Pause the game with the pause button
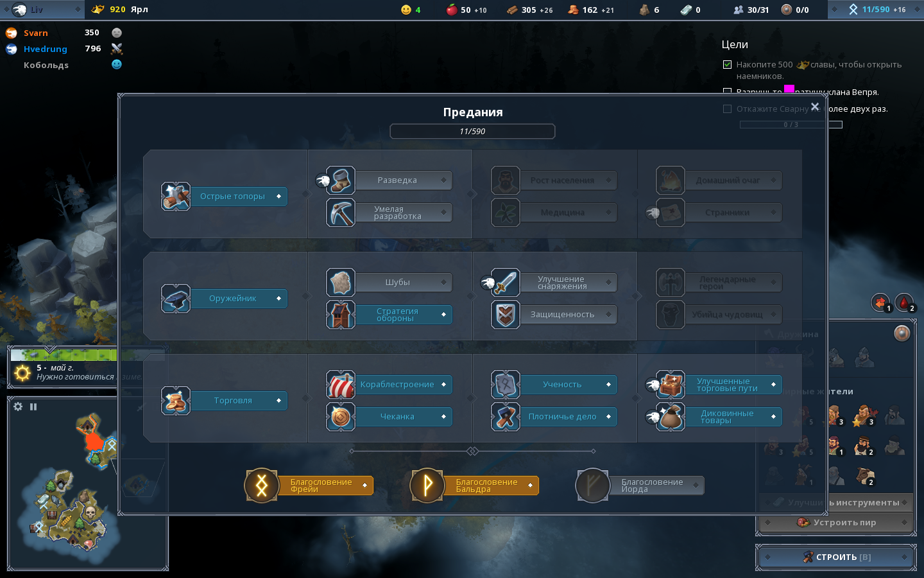924x578 pixels. click(x=33, y=407)
